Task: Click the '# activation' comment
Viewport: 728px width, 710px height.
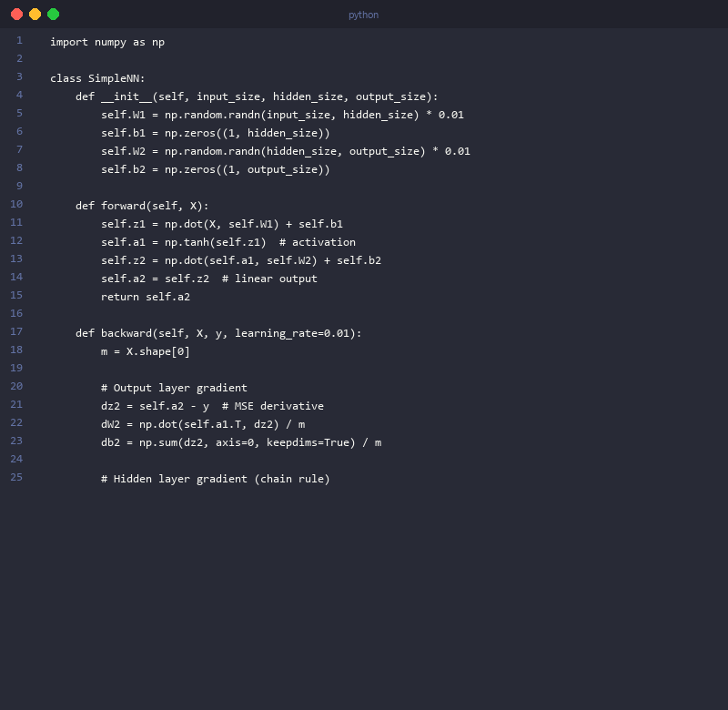Action: click(x=317, y=242)
